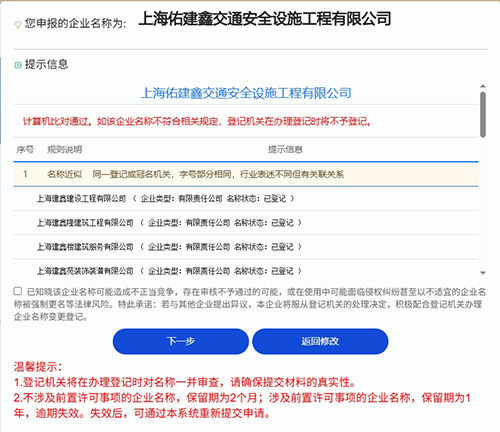500x432 pixels.
Task: Click the 规则说明 column header
Action: pos(65,150)
